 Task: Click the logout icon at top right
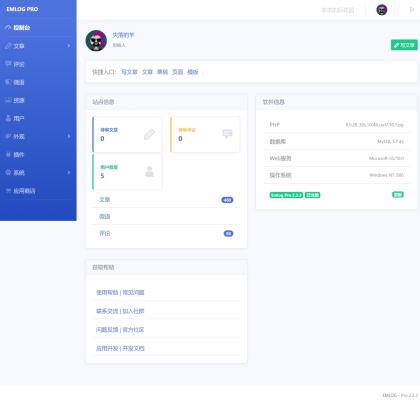click(412, 10)
